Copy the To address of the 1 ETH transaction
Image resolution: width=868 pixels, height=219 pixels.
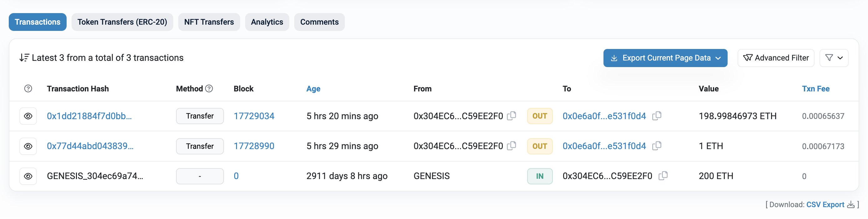point(657,146)
